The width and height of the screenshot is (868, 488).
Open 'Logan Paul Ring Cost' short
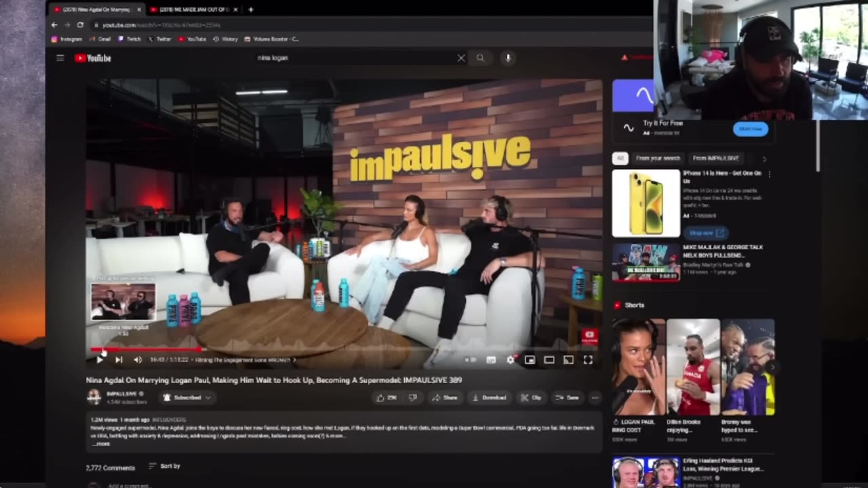637,367
